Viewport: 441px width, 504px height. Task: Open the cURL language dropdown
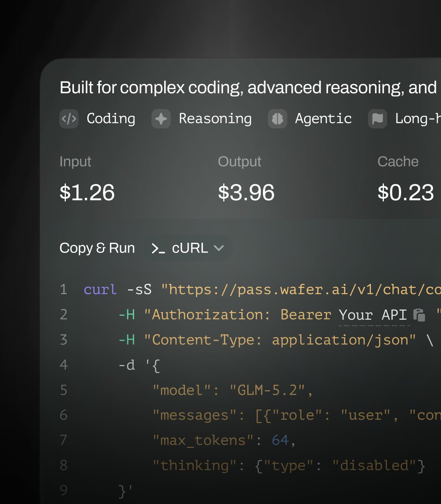click(x=188, y=248)
